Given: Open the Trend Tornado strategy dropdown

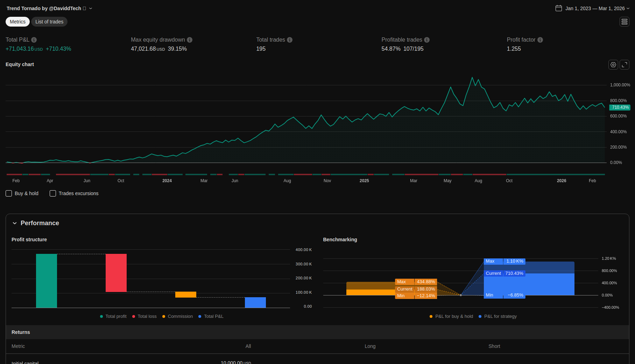Looking at the screenshot, I should click(91, 8).
